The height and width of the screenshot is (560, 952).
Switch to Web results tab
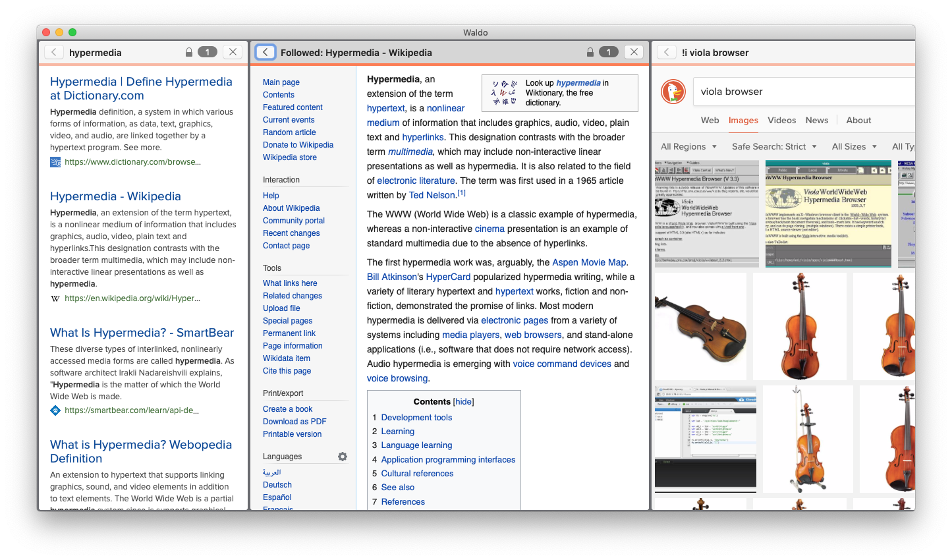(x=710, y=121)
